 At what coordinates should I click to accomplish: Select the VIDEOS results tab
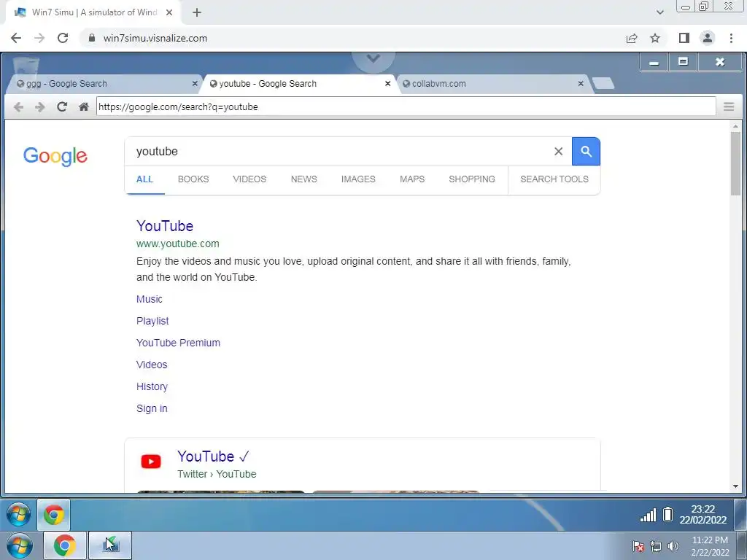[x=249, y=179]
